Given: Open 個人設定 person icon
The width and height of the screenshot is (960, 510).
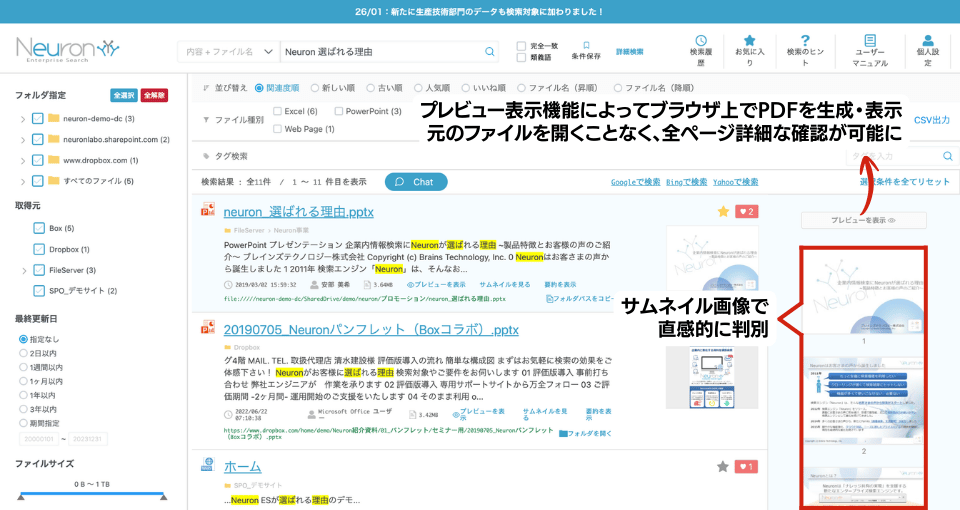Looking at the screenshot, I should pyautogui.click(x=928, y=40).
